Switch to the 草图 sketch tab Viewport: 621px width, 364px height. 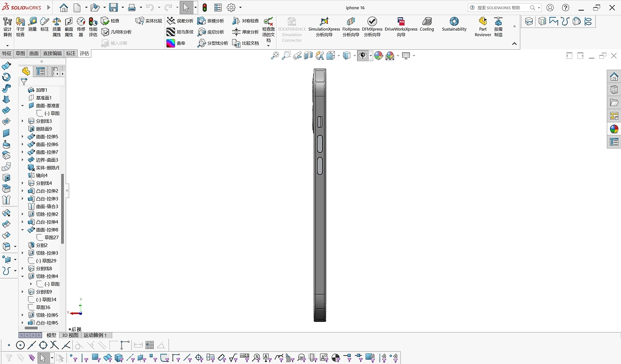[20, 53]
